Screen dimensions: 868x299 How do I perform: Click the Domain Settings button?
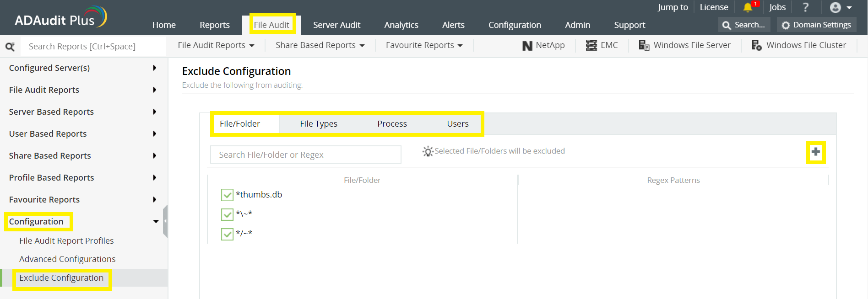pyautogui.click(x=816, y=25)
